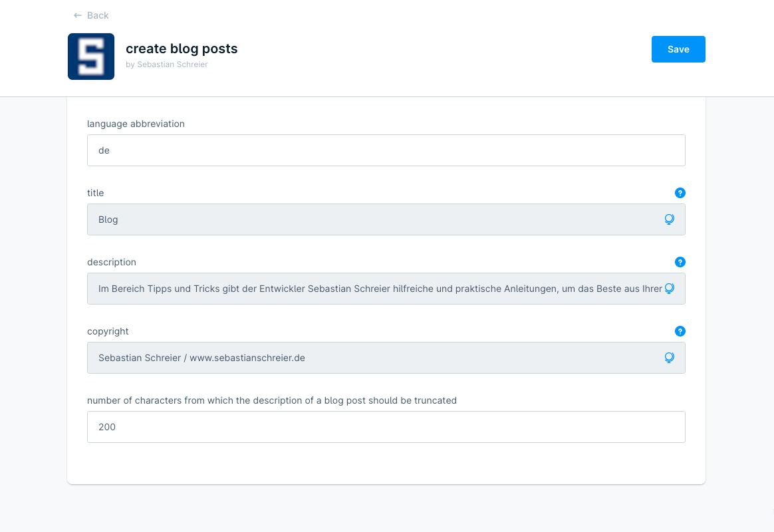Click the globe icon in the title field
Viewport: 774px width, 532px height.
669,219
